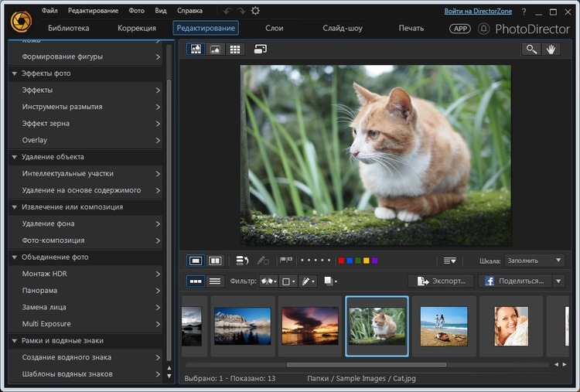The image size is (580, 392).
Task: Toggle filmstrip list view
Action: (215, 281)
